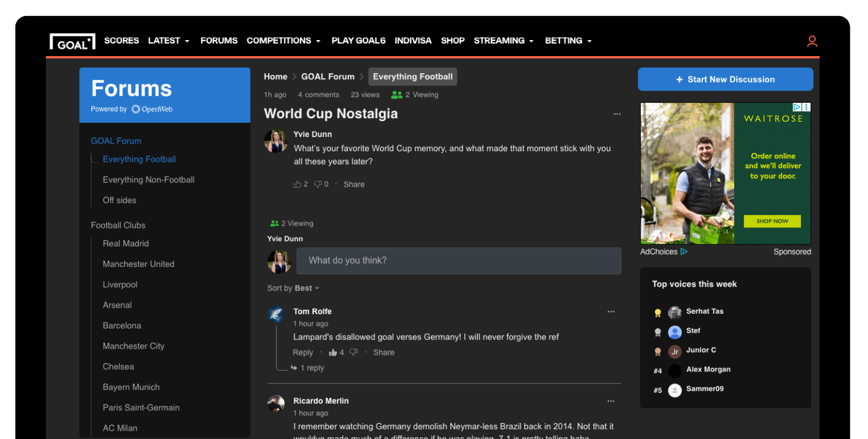Start a new discussion

pos(725,79)
